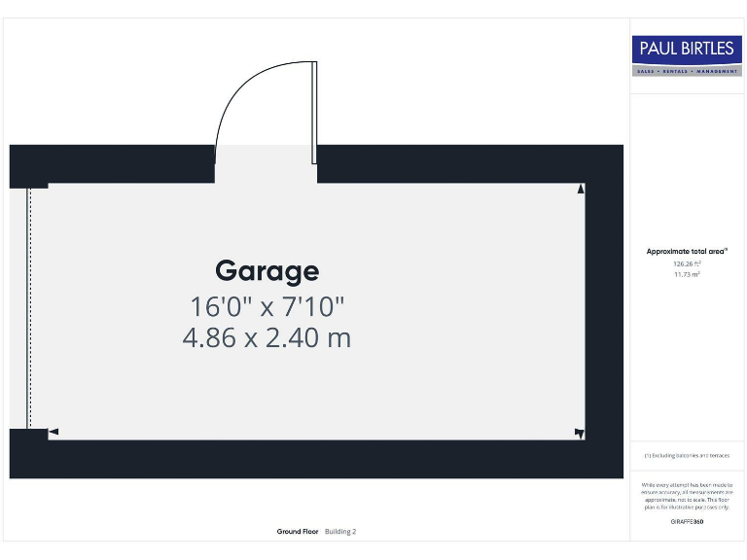Select the Garage room label
747x560 pixels.
coord(267,270)
